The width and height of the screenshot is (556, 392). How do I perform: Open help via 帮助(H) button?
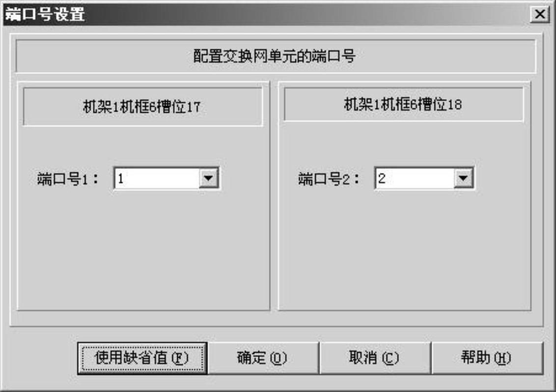pos(487,358)
